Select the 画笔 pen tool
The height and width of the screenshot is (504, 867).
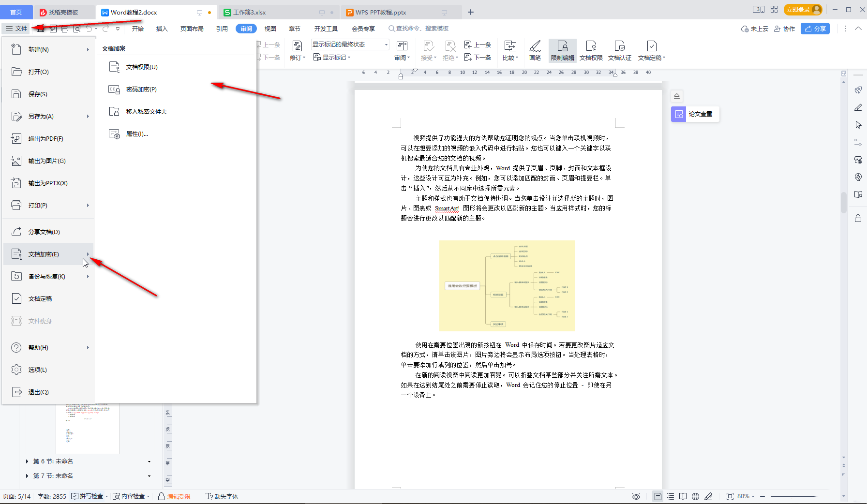tap(535, 50)
